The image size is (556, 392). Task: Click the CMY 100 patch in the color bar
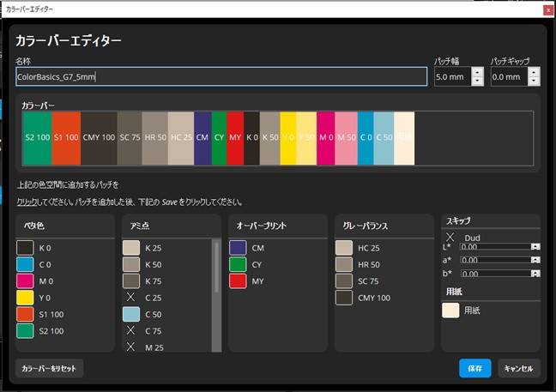99,138
